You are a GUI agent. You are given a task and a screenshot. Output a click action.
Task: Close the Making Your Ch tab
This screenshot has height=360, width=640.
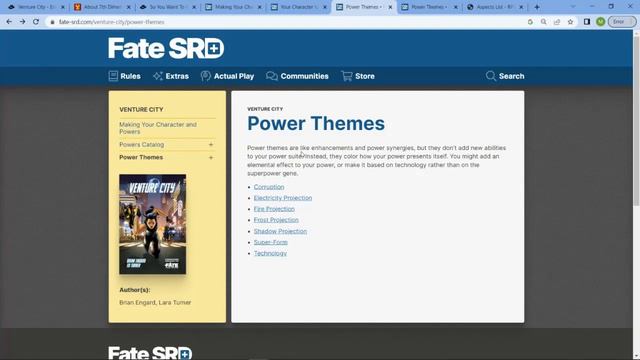click(x=259, y=7)
